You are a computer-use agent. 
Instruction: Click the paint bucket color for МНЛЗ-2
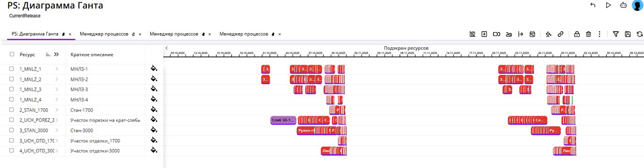[154, 79]
